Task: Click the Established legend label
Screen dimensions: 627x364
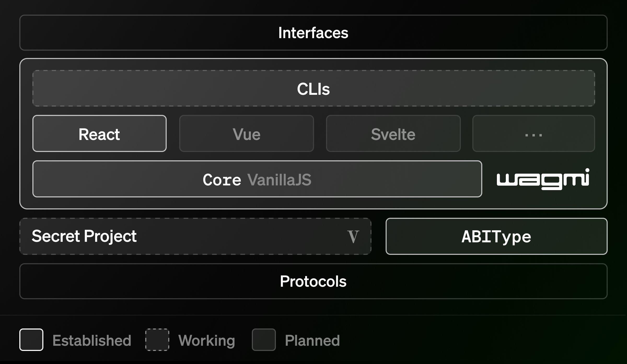Action: tap(92, 340)
